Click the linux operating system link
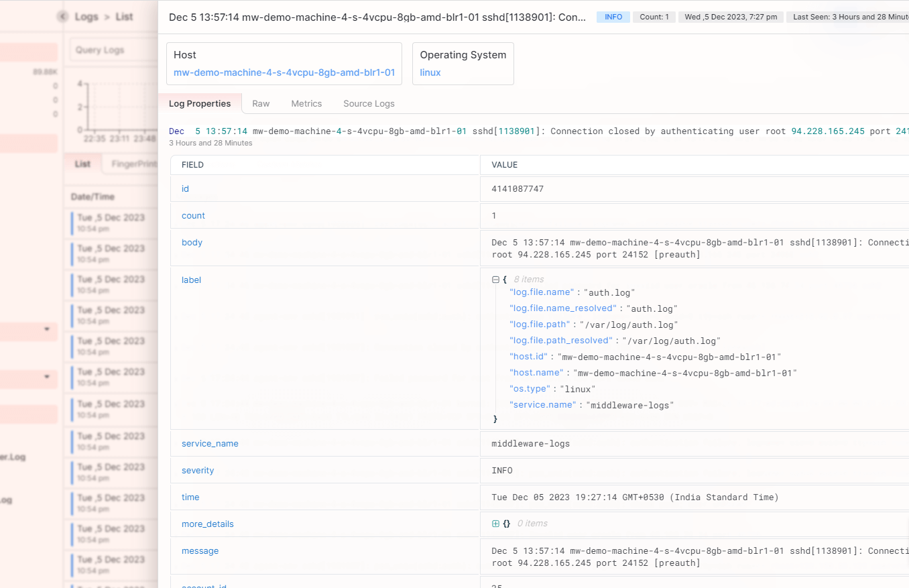Image resolution: width=909 pixels, height=588 pixels. tap(429, 72)
